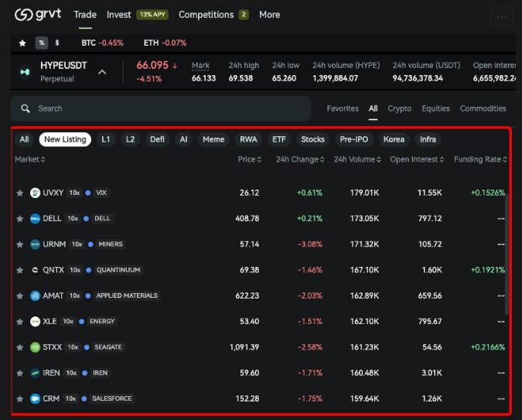Favorite the URNM market star
This screenshot has height=420, width=522.
(x=20, y=244)
